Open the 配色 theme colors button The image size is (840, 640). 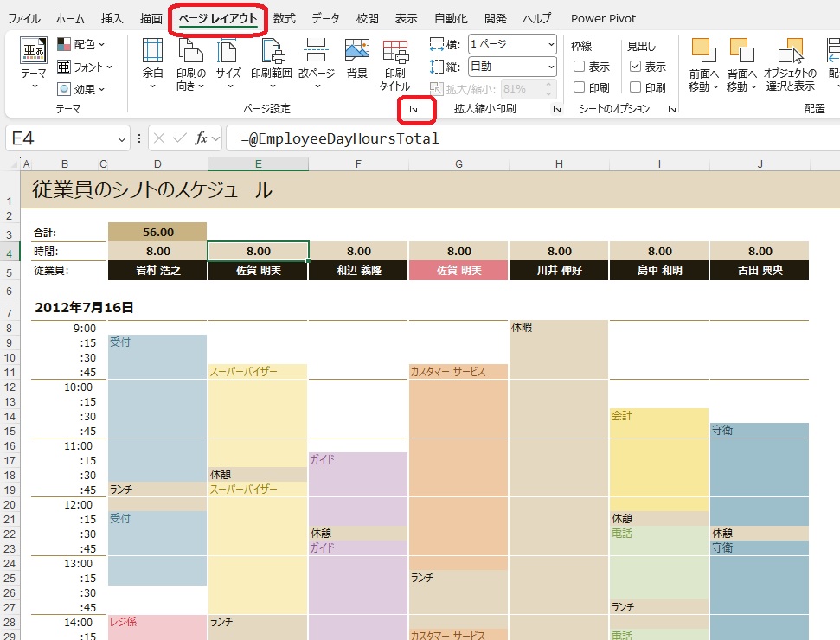82,44
